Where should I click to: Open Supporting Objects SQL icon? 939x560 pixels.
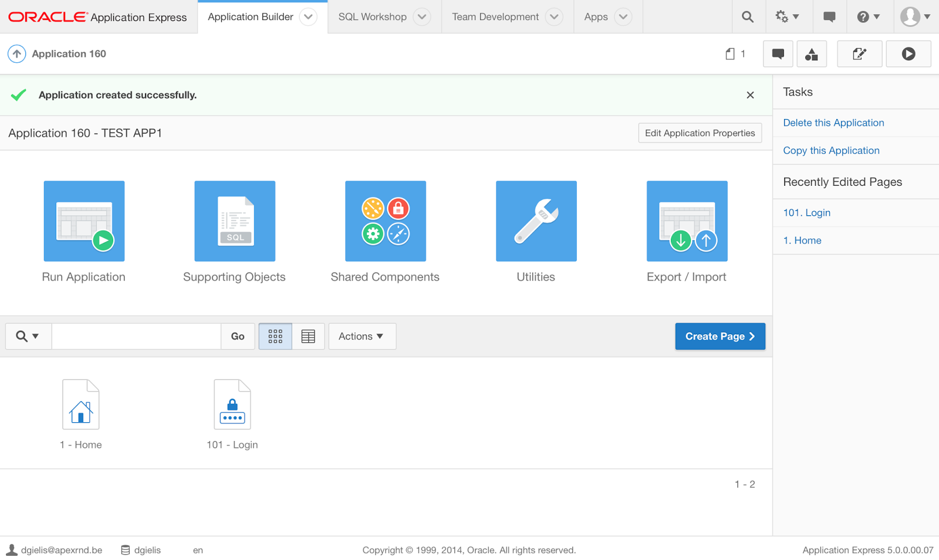pyautogui.click(x=235, y=221)
